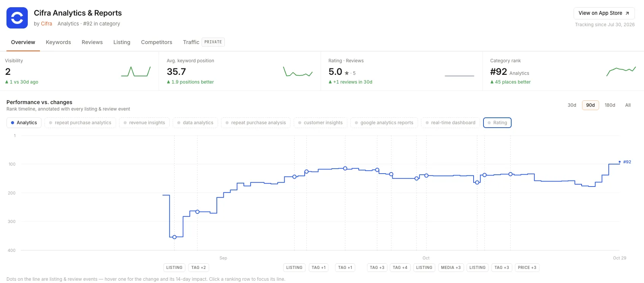Toggle the data analytics keyword chip
This screenshot has width=644, height=283.
point(195,123)
